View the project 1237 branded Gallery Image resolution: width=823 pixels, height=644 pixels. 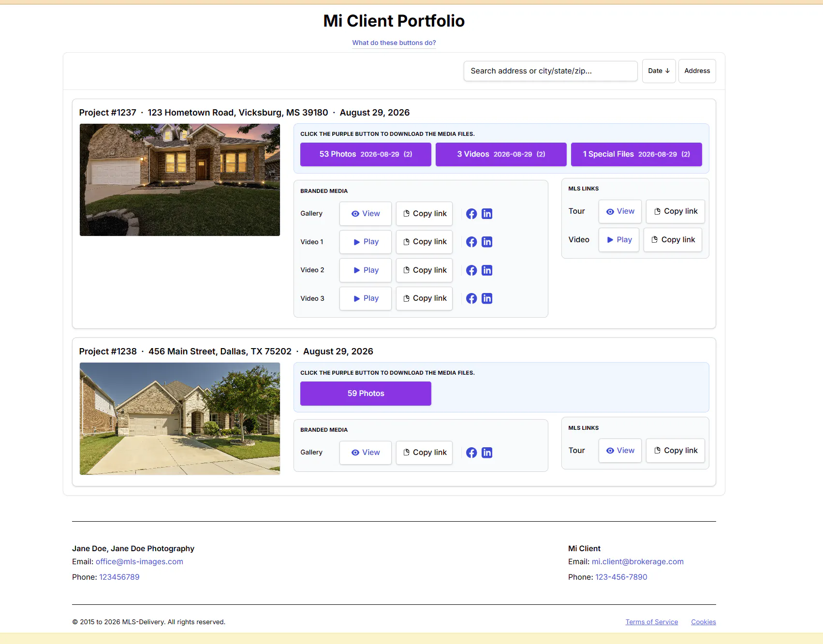click(x=366, y=214)
